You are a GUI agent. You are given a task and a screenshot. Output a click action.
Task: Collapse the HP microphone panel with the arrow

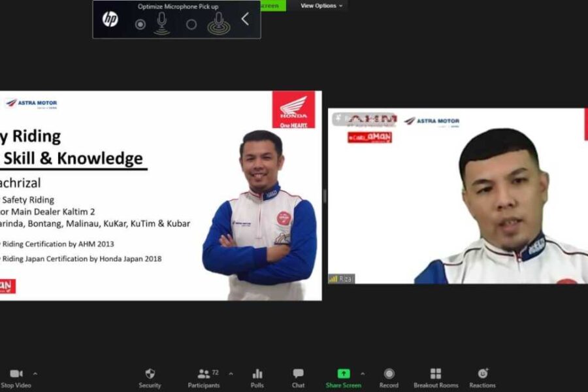point(245,20)
